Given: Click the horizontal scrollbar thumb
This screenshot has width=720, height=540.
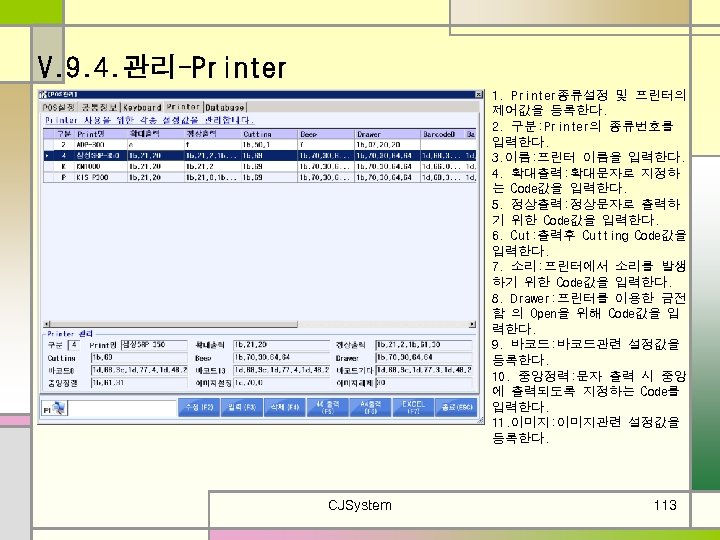Looking at the screenshot, I should 174,324.
